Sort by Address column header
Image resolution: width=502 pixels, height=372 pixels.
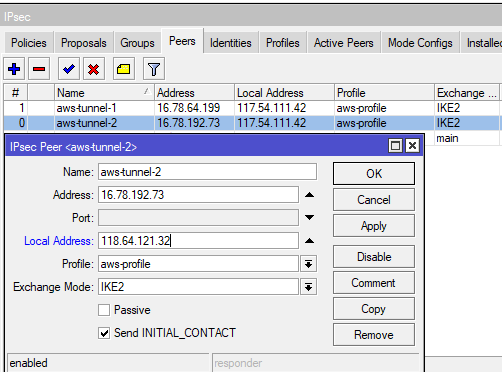click(194, 93)
